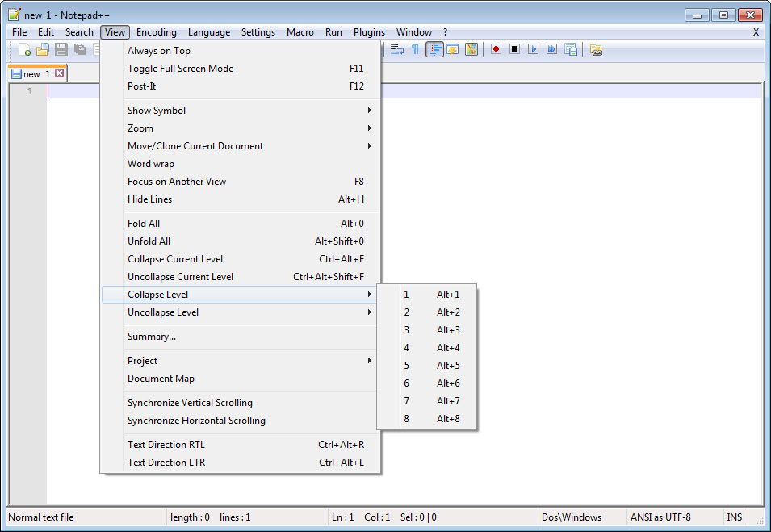Image resolution: width=771 pixels, height=532 pixels.
Task: Click the Save file toolbar icon
Action: [x=61, y=49]
